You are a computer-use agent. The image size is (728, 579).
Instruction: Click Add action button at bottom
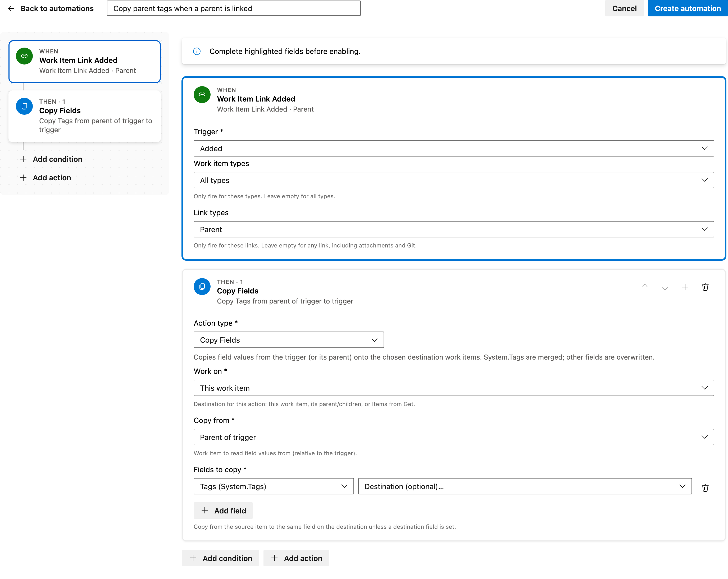296,558
